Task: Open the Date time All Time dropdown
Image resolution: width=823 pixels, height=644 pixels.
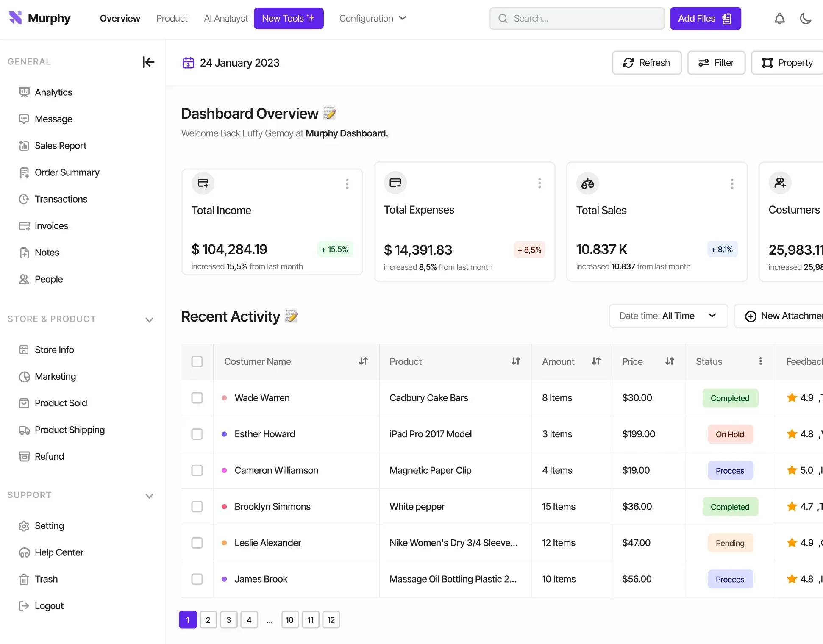Action: coord(668,316)
